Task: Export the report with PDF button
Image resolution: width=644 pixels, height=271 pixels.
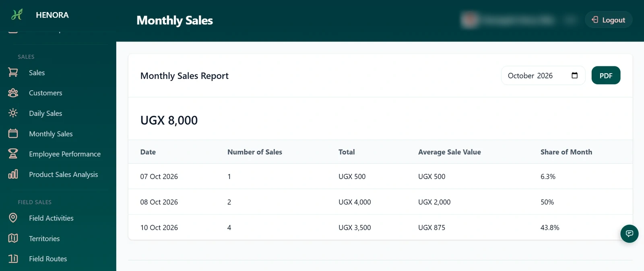Action: 606,76
